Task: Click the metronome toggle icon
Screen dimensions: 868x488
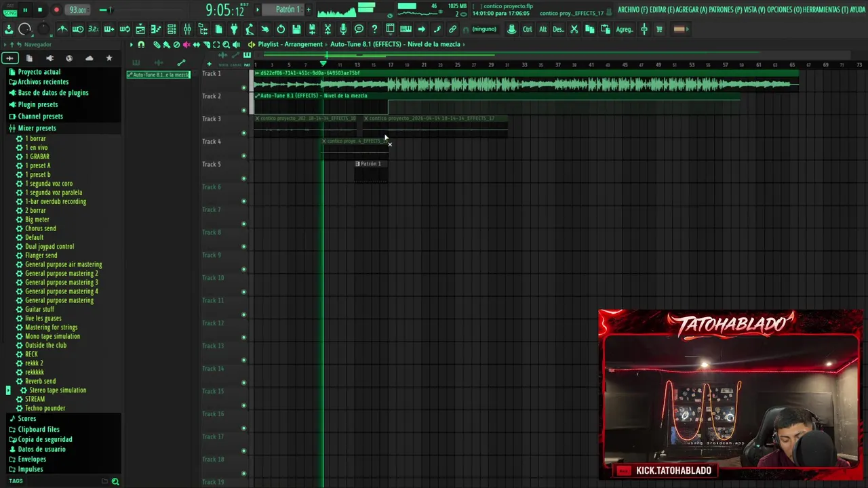Action: pyautogui.click(x=62, y=29)
